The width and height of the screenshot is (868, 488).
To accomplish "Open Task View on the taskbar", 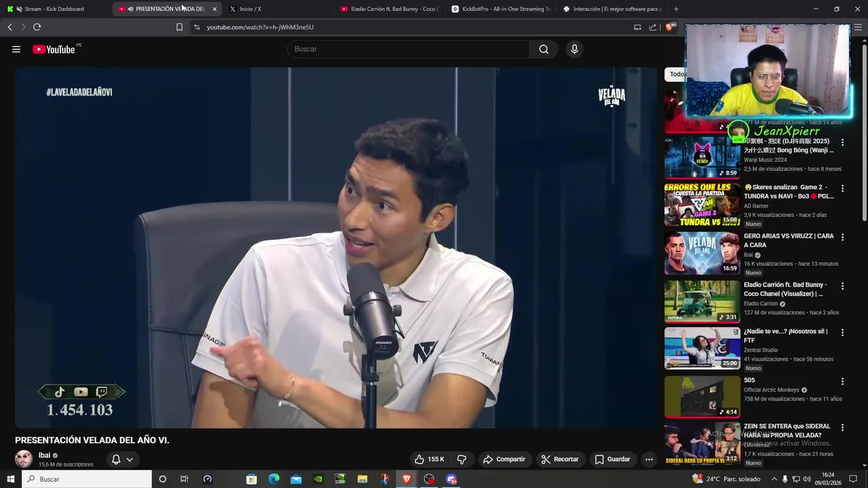I will click(x=184, y=479).
